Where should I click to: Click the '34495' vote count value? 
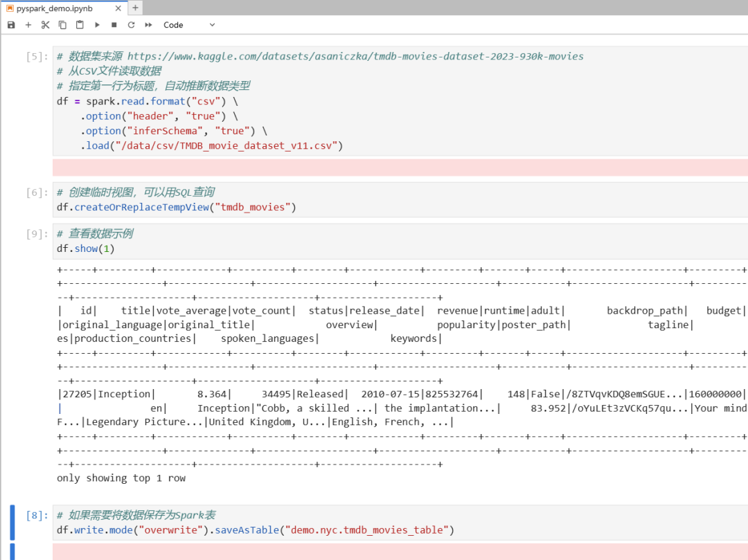pos(276,394)
